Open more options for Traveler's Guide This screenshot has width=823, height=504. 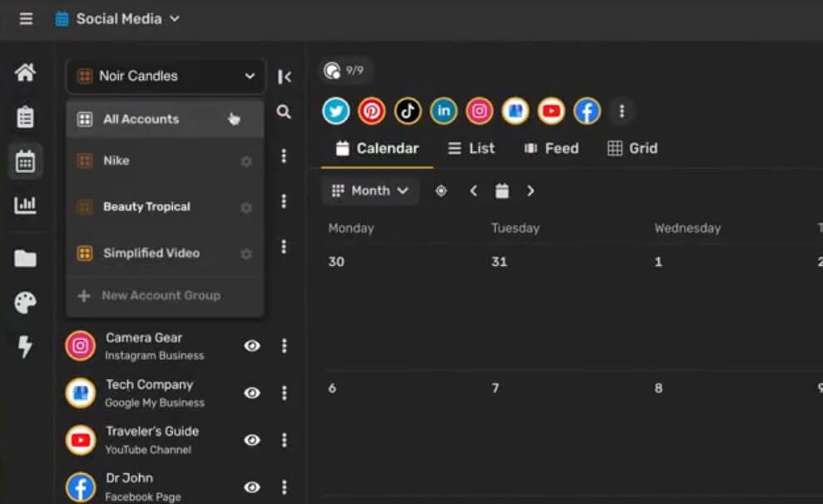tap(285, 440)
